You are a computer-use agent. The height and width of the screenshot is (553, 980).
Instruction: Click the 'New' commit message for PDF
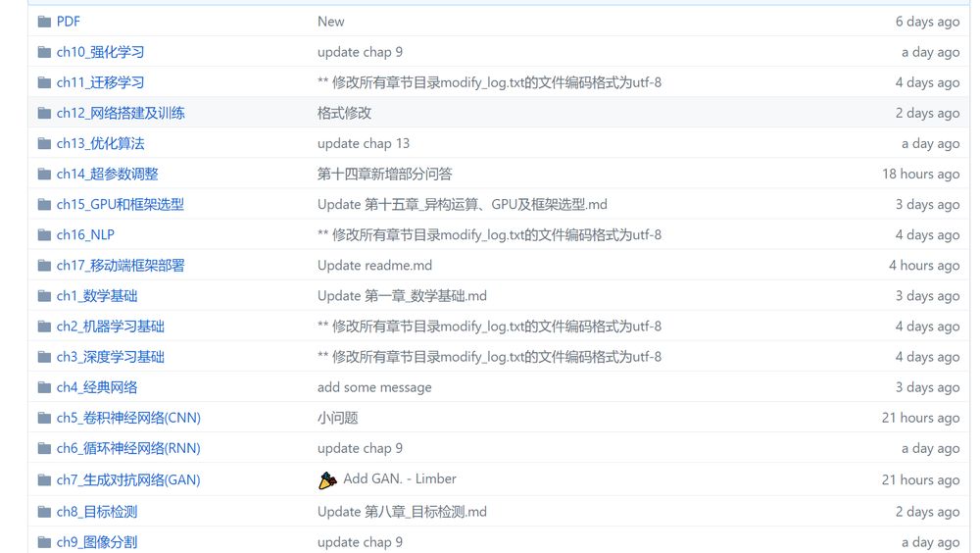[330, 22]
